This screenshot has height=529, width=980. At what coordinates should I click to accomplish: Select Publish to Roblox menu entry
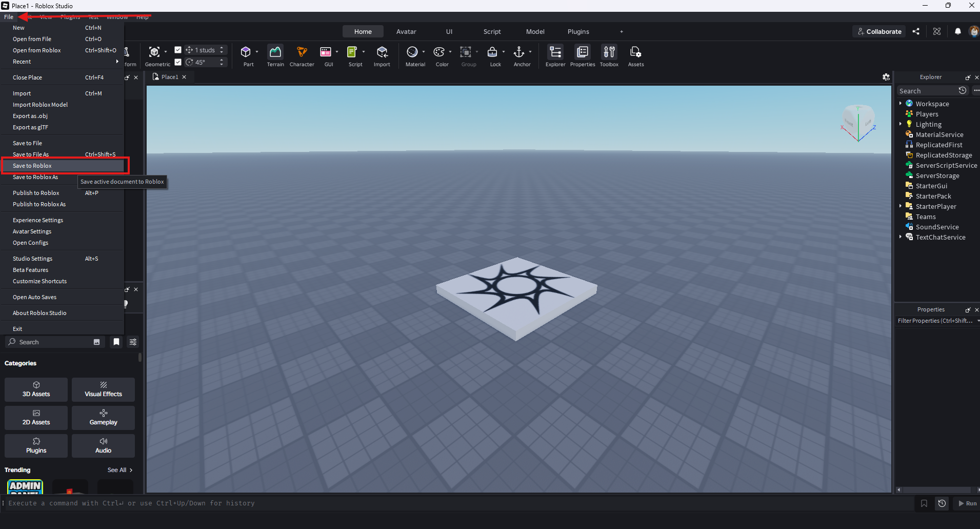(63, 193)
